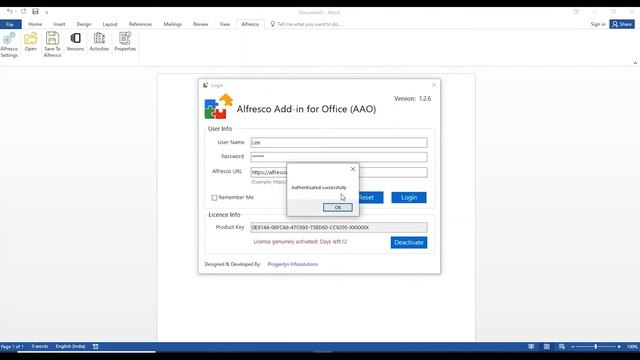Click Sign in at top right
The image size is (640, 360).
(x=598, y=24)
